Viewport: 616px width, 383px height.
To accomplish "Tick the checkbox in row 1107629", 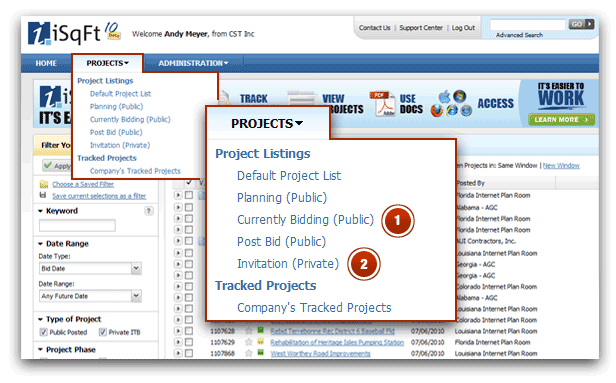I will [x=189, y=342].
